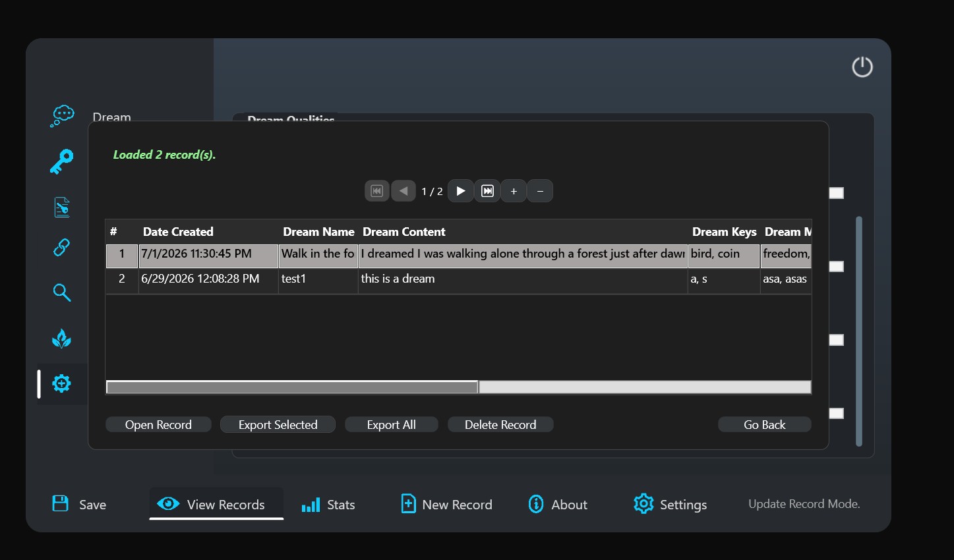954x560 pixels.
Task: Select the "asa, asas" cell
Action: 786,279
